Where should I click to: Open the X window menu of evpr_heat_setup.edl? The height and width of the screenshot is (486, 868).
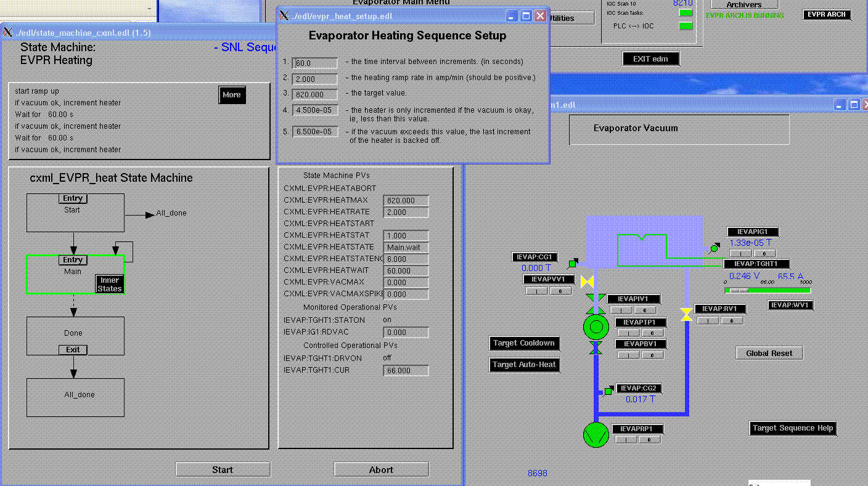click(x=284, y=15)
